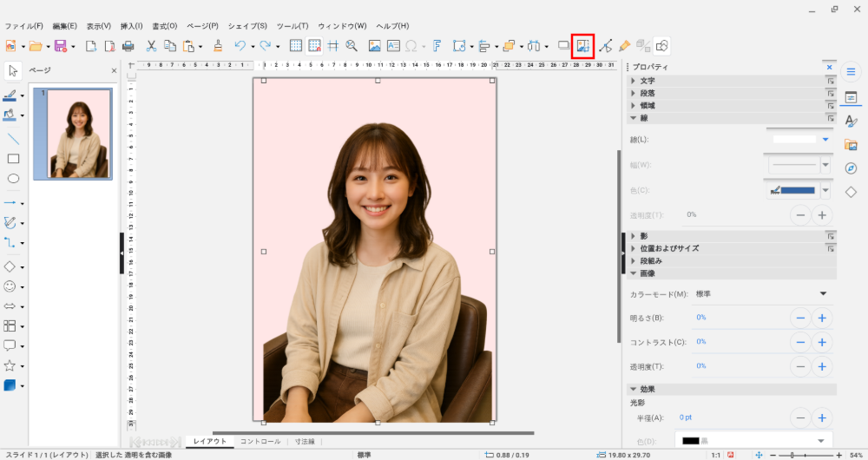
Task: Switch to the 寸法線 layer tab
Action: click(x=305, y=442)
